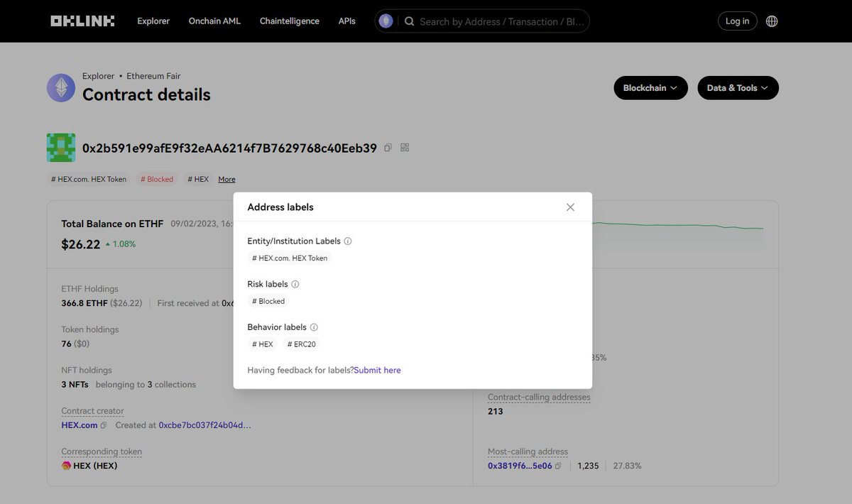Click the Explorer breadcrumb link
The image size is (852, 504).
pyautogui.click(x=98, y=76)
